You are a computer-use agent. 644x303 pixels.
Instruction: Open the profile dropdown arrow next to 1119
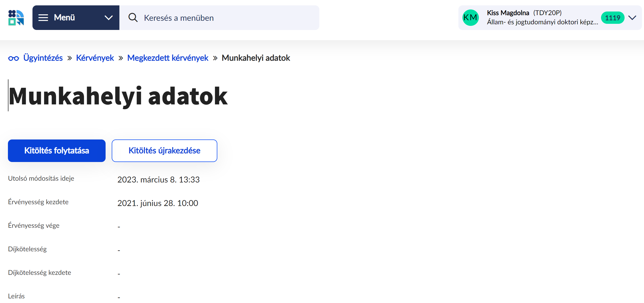pyautogui.click(x=632, y=17)
